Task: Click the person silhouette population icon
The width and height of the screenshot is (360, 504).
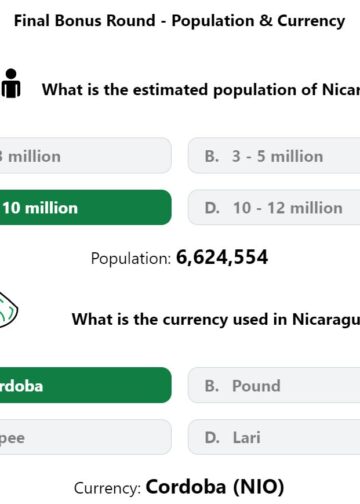Action: pyautogui.click(x=11, y=83)
